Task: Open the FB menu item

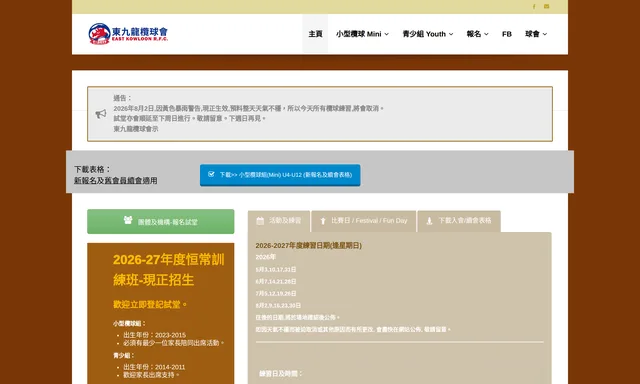Action: click(507, 34)
